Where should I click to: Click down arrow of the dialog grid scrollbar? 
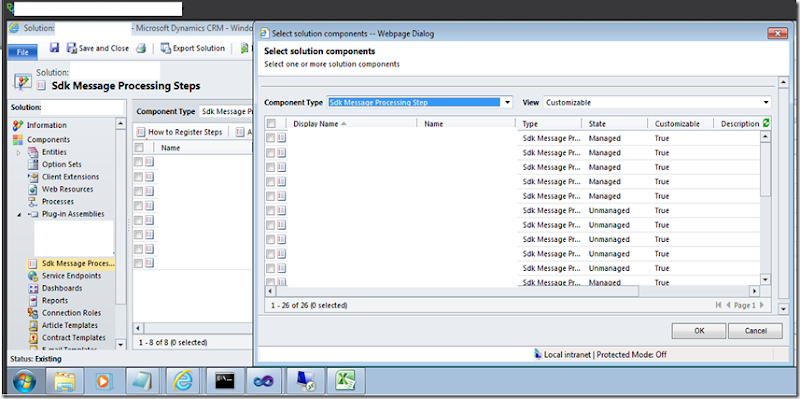[765, 279]
